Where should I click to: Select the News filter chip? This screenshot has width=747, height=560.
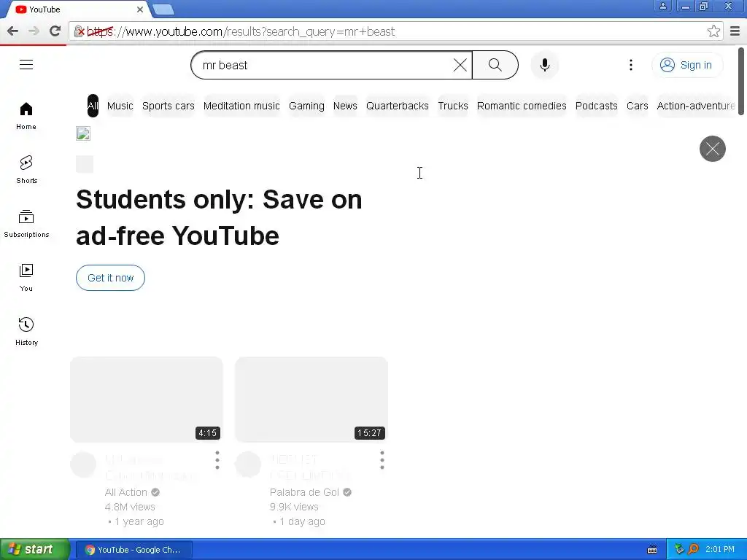click(x=345, y=106)
